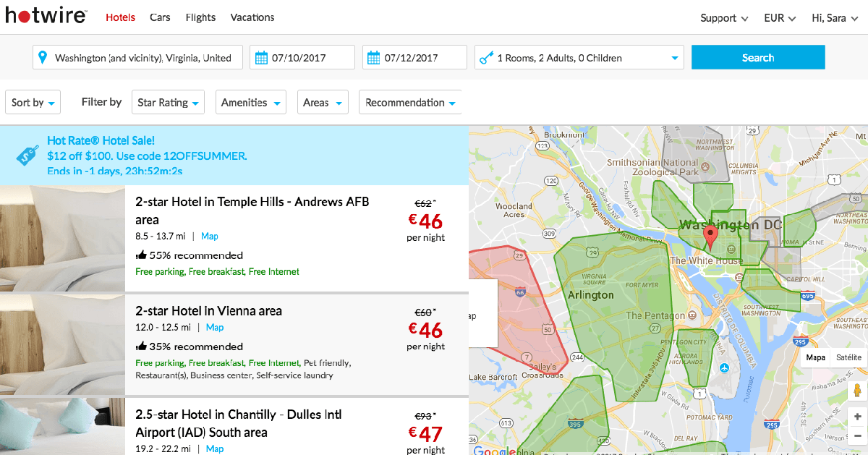Open the check-out calendar icon

(x=373, y=58)
